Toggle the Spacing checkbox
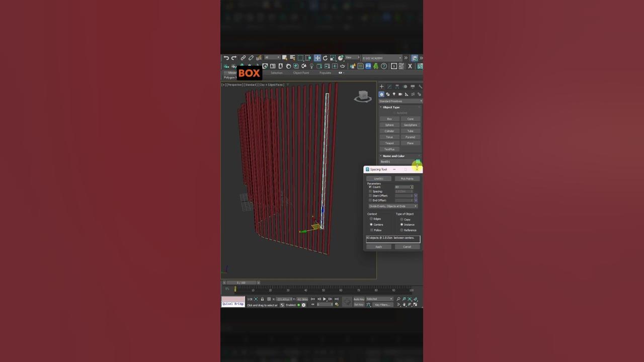This screenshot has width=644, height=362. coord(370,191)
